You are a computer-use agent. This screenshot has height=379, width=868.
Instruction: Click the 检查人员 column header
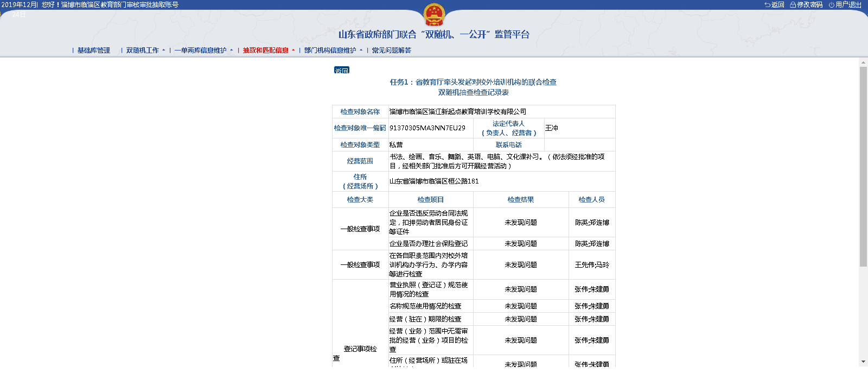[x=591, y=200]
